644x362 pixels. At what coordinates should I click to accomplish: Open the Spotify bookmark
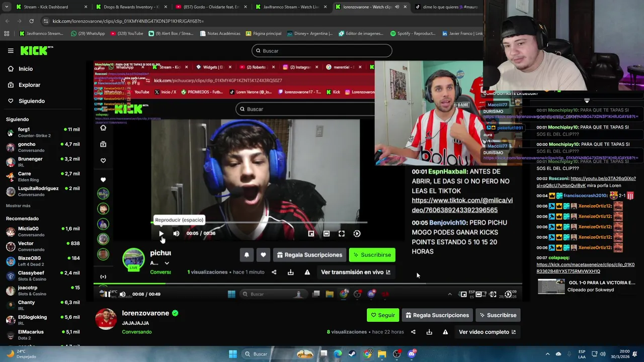(x=413, y=34)
